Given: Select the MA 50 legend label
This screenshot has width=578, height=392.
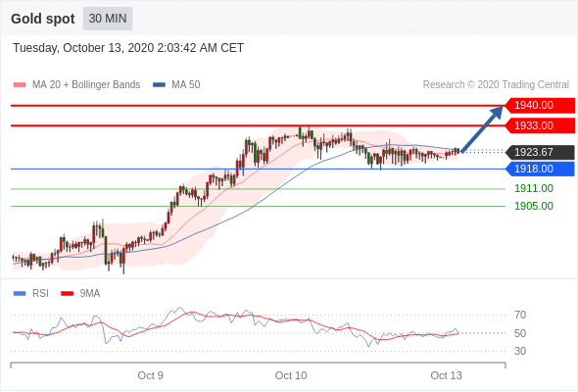Looking at the screenshot, I should (186, 85).
